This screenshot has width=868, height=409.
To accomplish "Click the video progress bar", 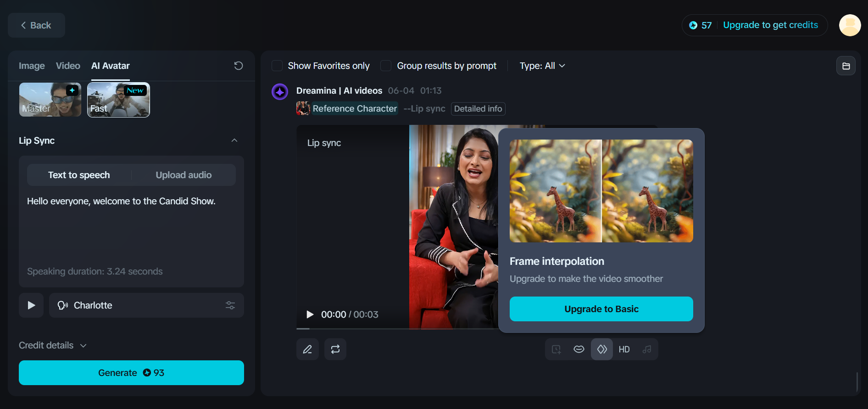I will 397,329.
